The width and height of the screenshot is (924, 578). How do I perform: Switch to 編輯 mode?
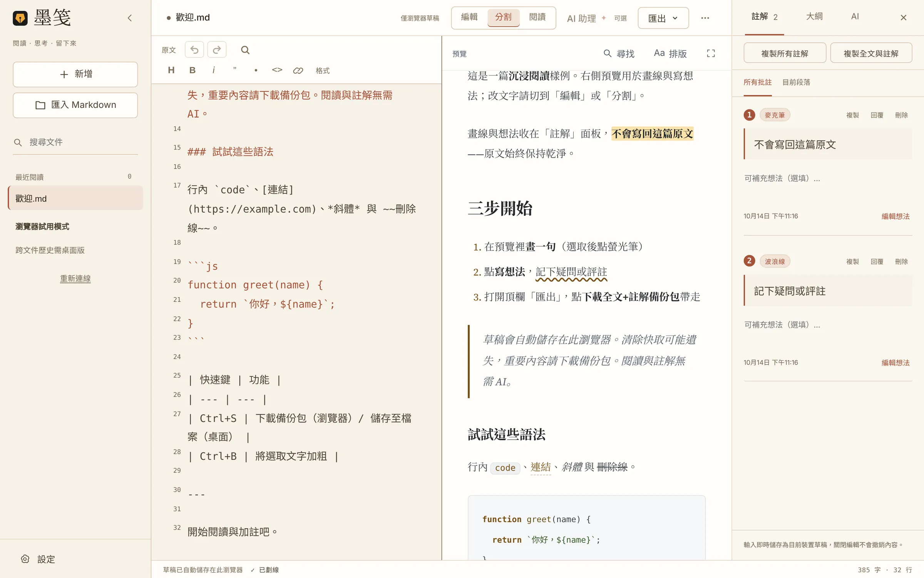[469, 17]
